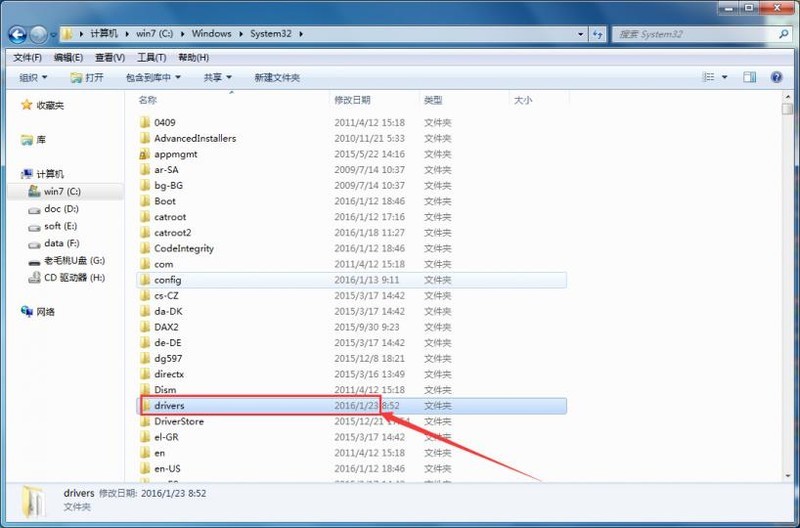800x528 pixels.
Task: Click the vertical scrollbar up arrow
Action: point(788,96)
